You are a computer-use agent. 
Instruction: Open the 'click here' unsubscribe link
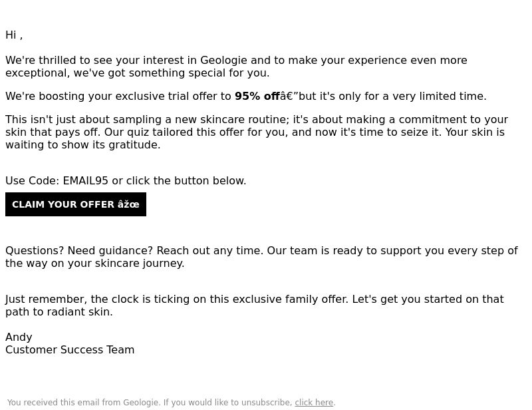(314, 403)
